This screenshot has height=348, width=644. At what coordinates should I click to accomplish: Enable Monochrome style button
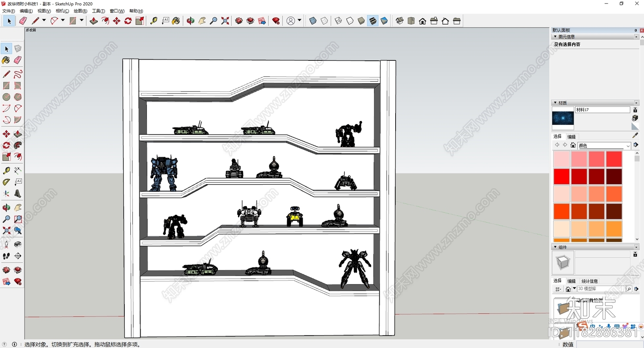coord(384,21)
